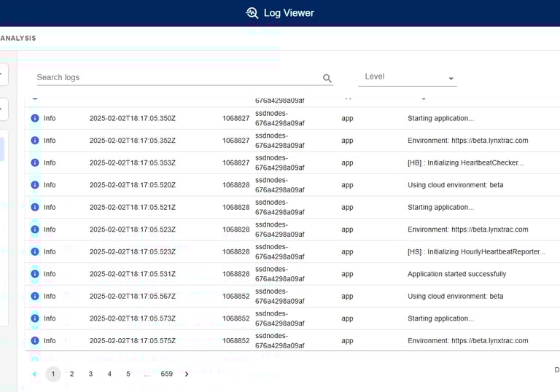Select page 1 in pagination
The image size is (560, 392).
click(53, 375)
